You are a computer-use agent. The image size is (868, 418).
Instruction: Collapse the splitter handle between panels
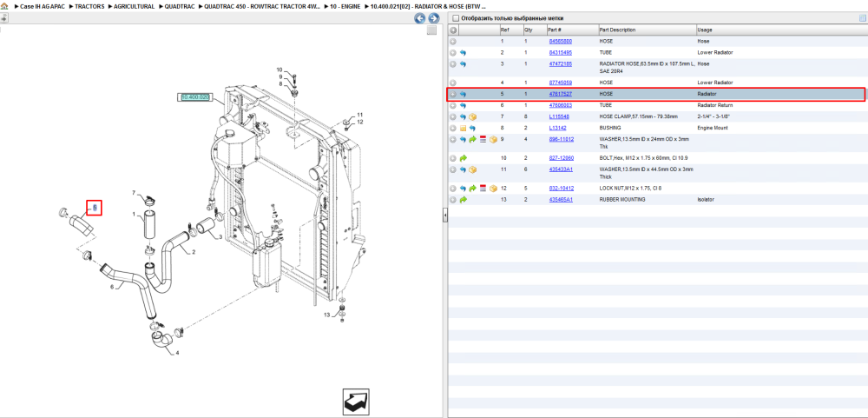tap(445, 216)
